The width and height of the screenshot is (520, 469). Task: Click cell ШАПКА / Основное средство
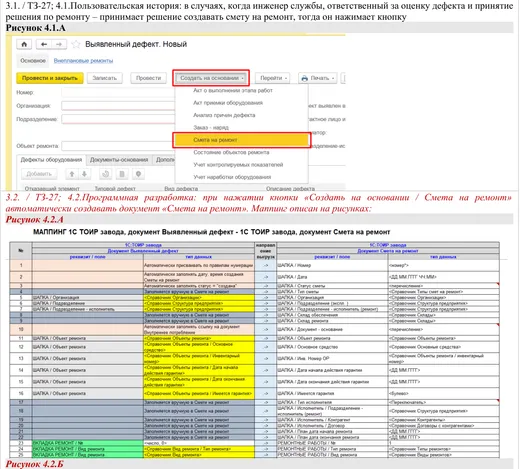(332, 347)
